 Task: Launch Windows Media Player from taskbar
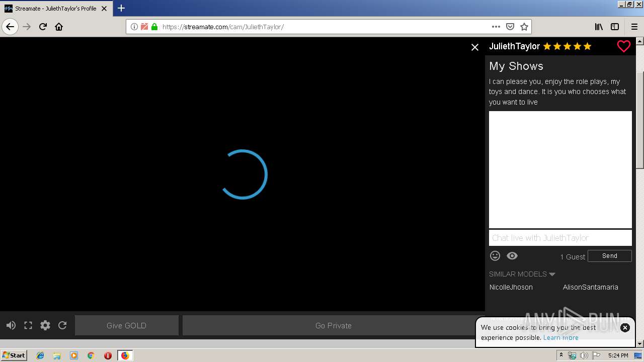[74, 355]
